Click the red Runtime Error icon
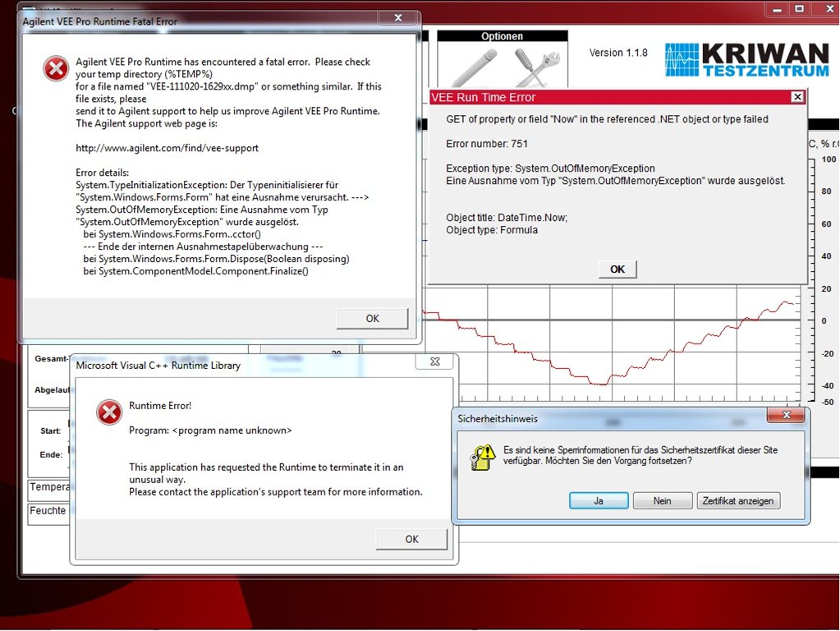 (109, 412)
